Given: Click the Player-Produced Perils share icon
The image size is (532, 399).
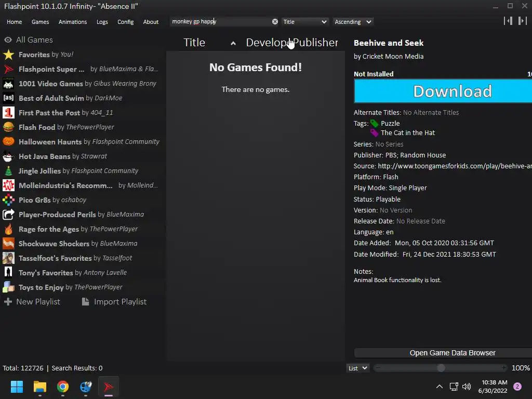Looking at the screenshot, I should point(8,215).
